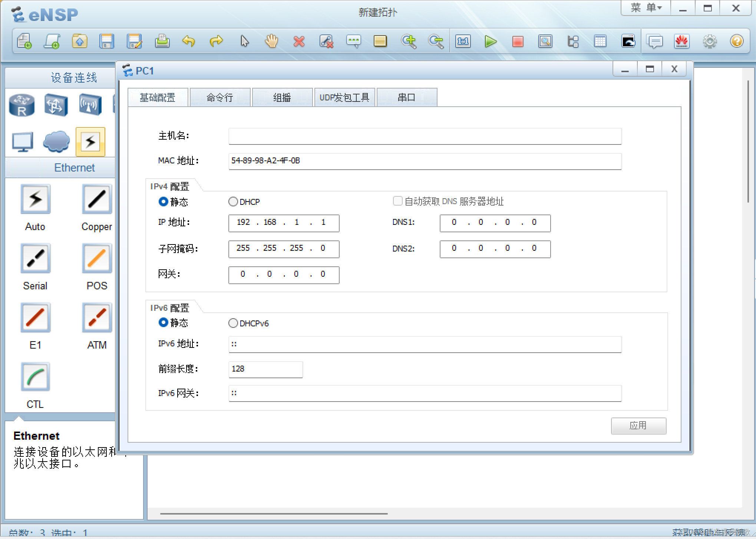Select the Copper cable type

(97, 200)
